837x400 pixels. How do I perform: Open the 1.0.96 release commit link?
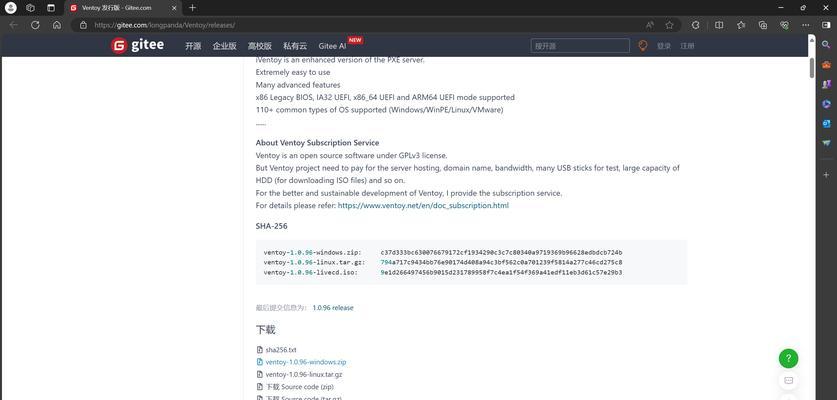pos(333,308)
